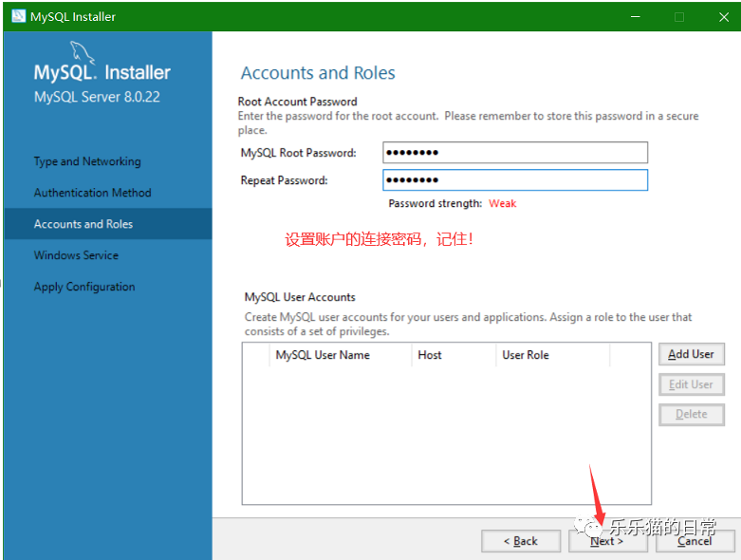Click the Add User button
Viewport: 741px width, 560px height.
[692, 354]
